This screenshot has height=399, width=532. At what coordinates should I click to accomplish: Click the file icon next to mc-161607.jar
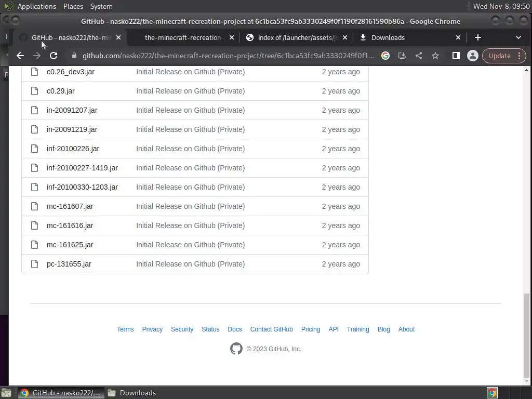click(x=35, y=206)
